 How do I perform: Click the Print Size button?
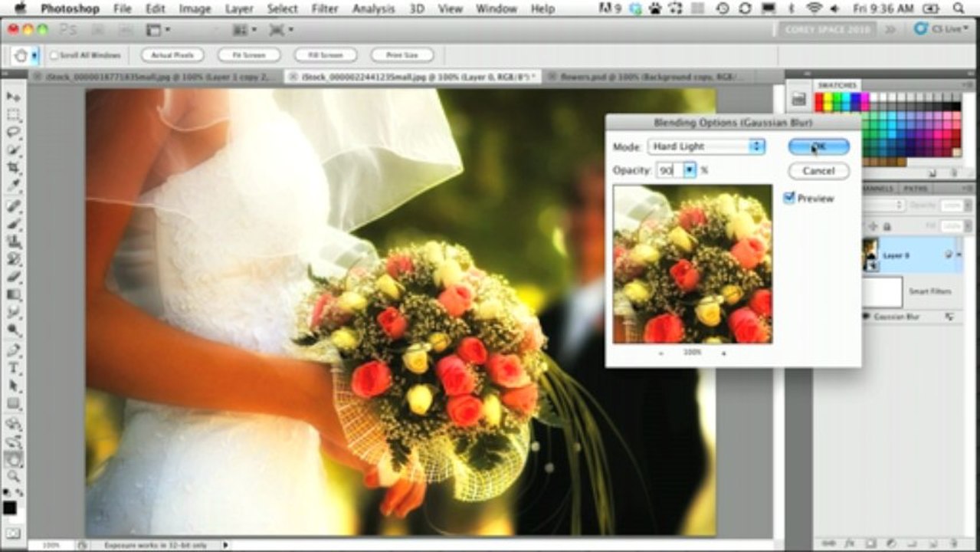402,55
